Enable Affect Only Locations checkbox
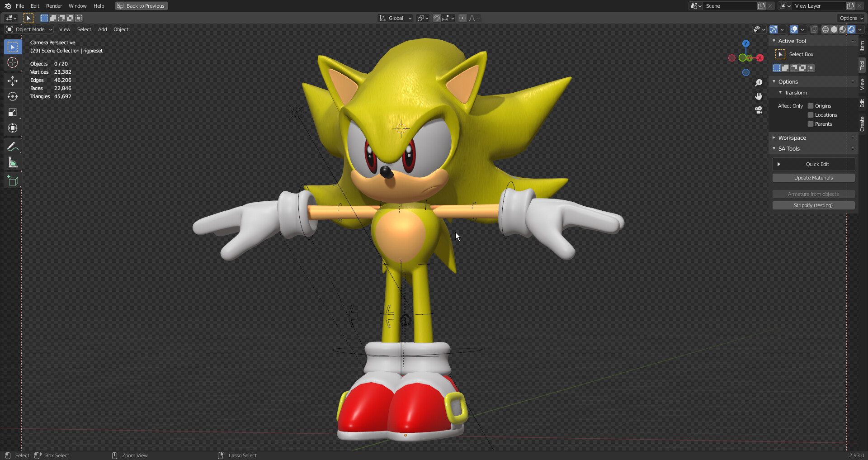 point(811,115)
